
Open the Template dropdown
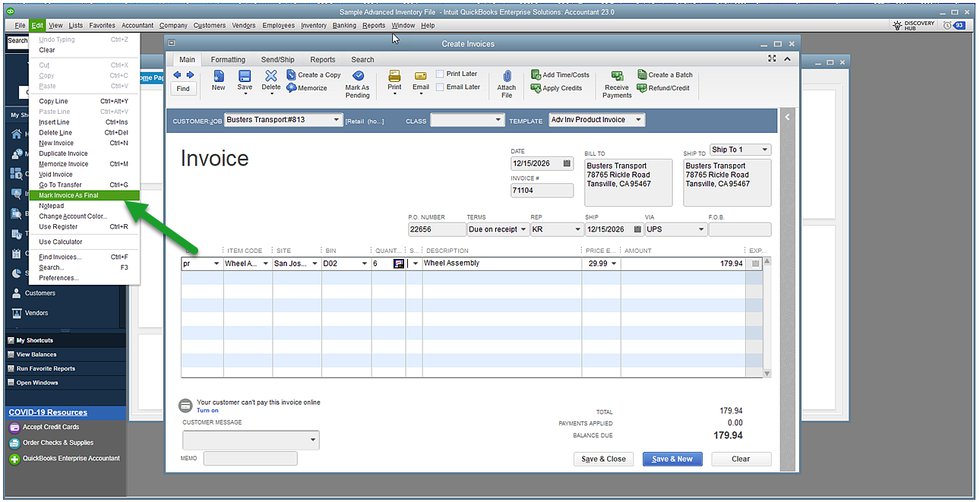coord(638,120)
